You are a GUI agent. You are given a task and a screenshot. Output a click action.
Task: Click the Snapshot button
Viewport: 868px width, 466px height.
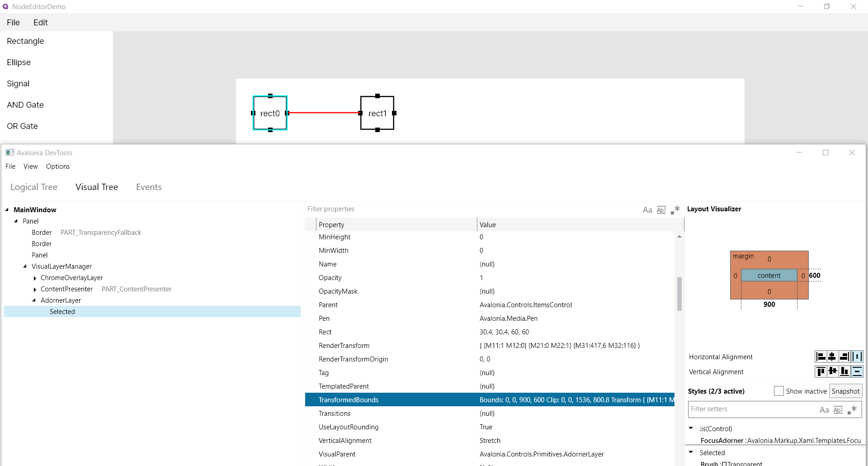pos(845,391)
